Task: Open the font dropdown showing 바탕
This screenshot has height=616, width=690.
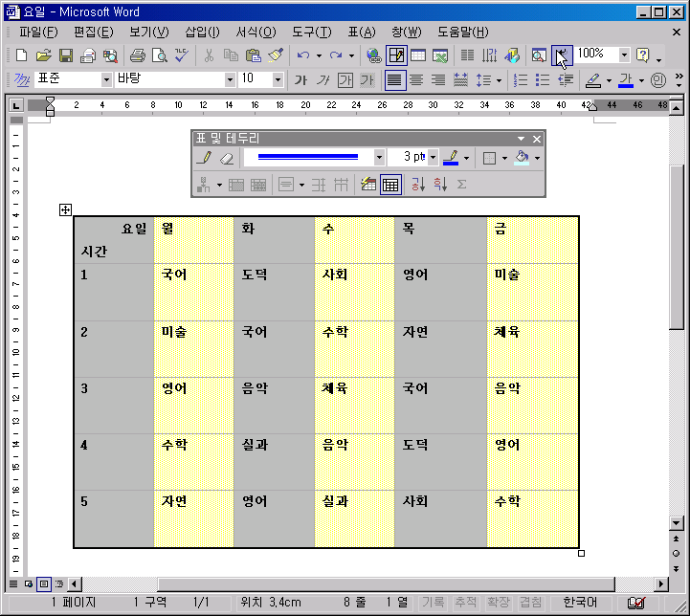Action: click(x=230, y=80)
